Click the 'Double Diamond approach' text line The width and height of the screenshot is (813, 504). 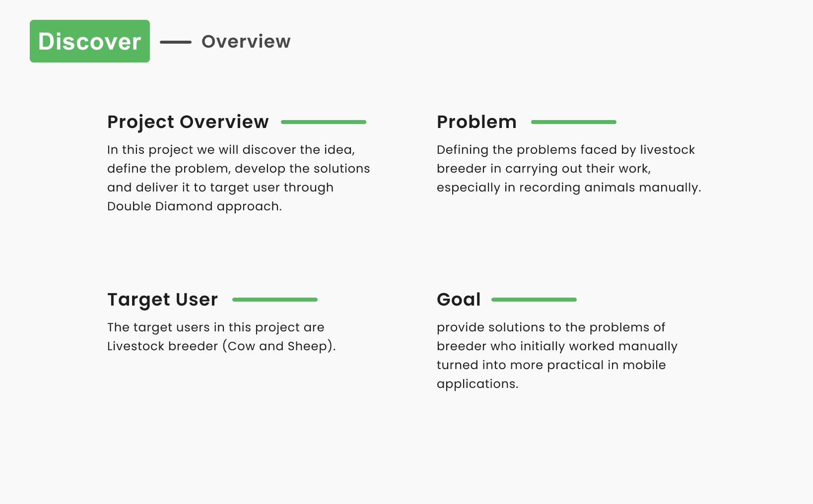[195, 206]
